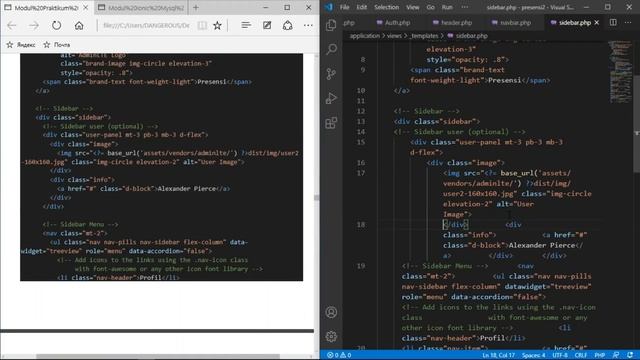This screenshot has height=360, width=640.
Task: Open the Go menu in VS Code
Action: click(x=430, y=7)
